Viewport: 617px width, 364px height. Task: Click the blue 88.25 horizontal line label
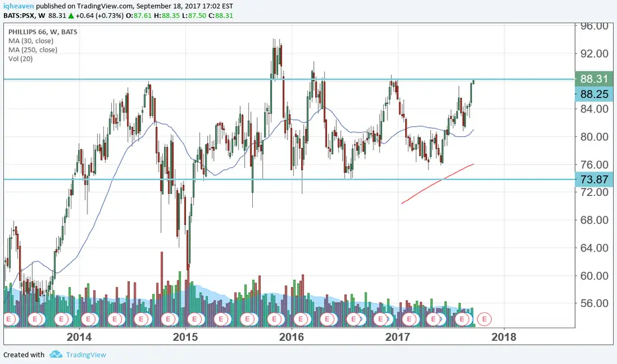pos(594,94)
